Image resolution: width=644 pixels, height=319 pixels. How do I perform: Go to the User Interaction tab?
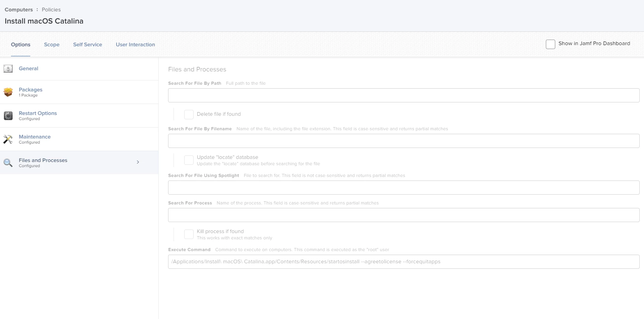[135, 44]
